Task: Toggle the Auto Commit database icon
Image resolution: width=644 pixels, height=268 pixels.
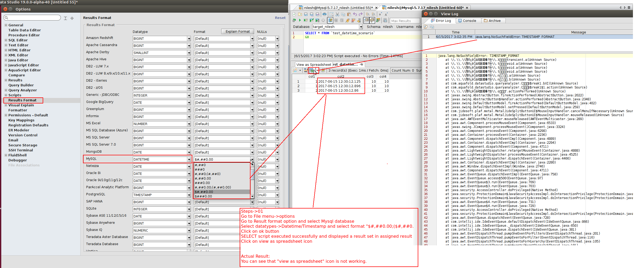Action: pos(330,20)
